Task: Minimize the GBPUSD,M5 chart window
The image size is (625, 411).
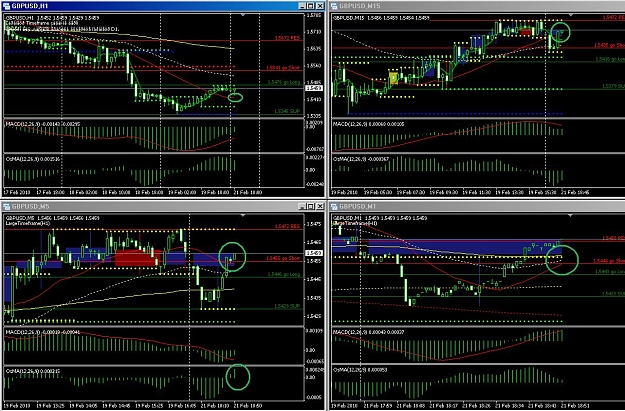Action: 303,206
